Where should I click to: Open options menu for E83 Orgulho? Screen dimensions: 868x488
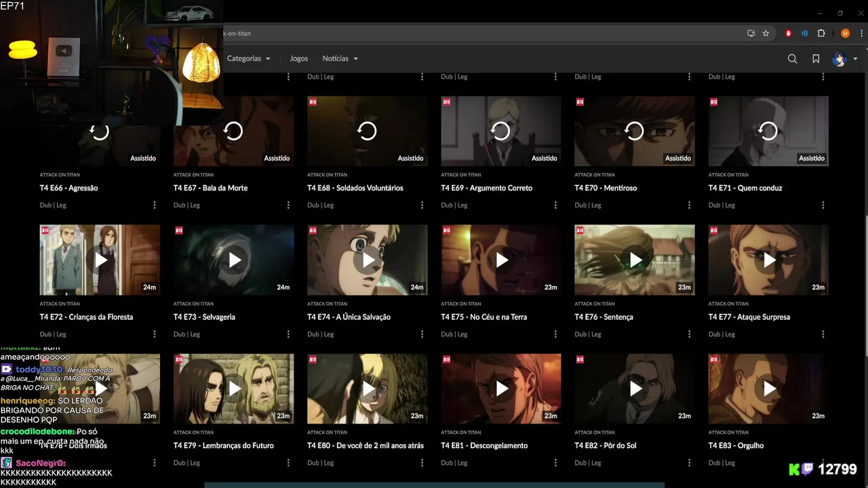tap(823, 463)
